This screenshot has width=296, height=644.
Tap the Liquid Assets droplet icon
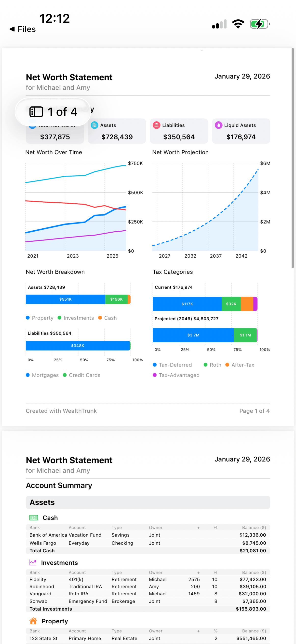218,125
